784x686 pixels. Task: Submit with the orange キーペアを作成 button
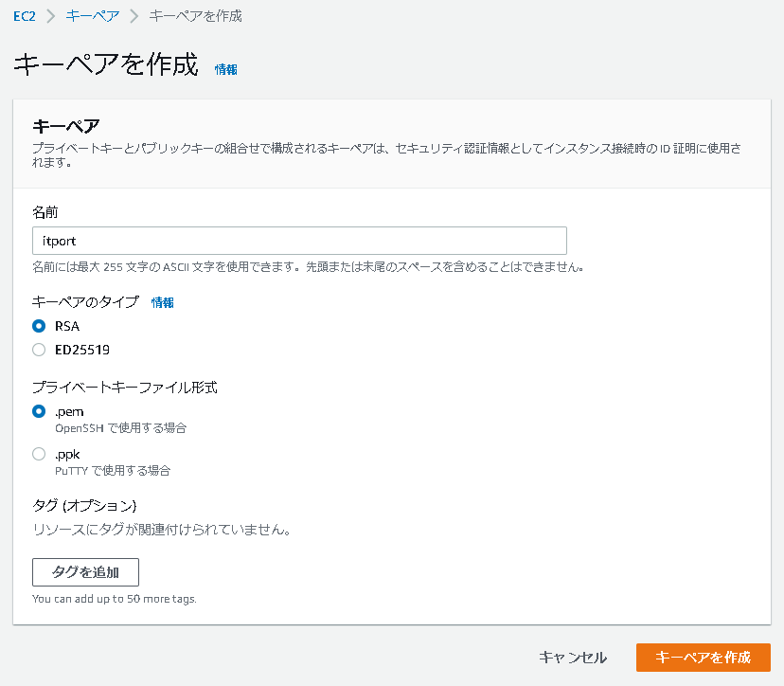pyautogui.click(x=703, y=658)
